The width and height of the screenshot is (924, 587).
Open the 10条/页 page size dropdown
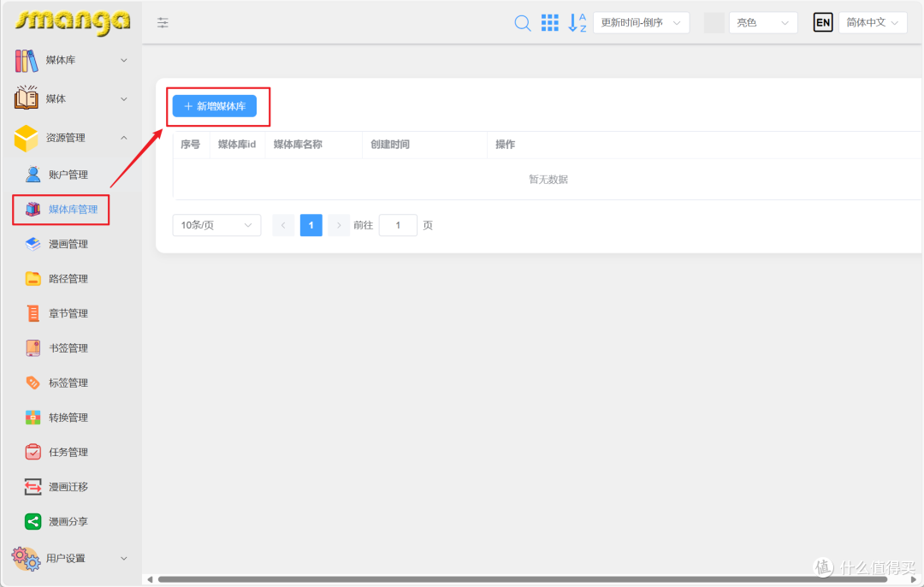pyautogui.click(x=216, y=225)
